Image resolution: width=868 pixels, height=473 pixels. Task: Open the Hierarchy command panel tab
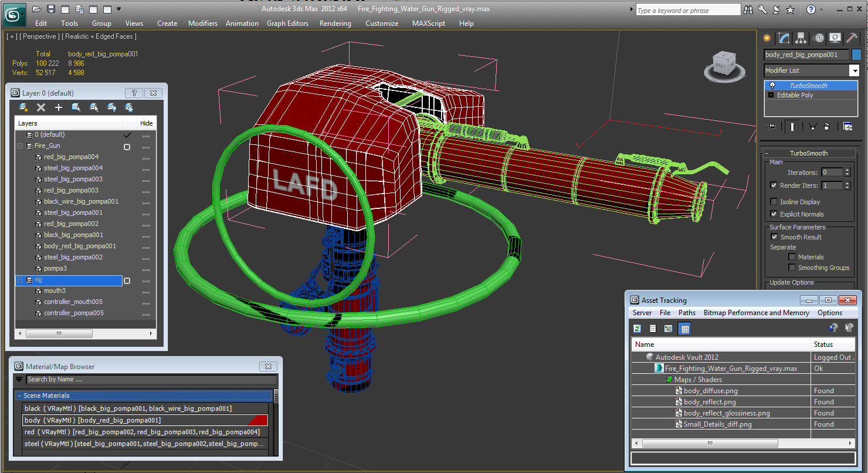point(801,38)
